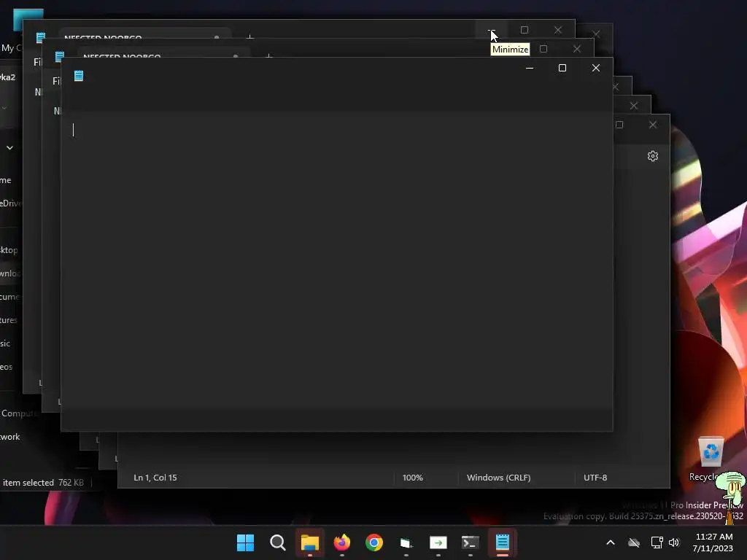This screenshot has width=747, height=560.
Task: Open the Terminal app on the taskbar
Action: point(471,542)
